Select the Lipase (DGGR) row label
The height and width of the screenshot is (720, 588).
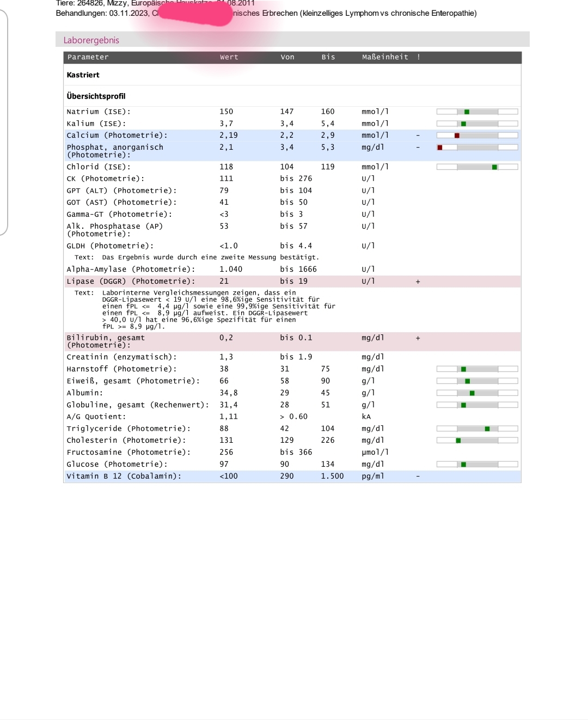(x=131, y=282)
